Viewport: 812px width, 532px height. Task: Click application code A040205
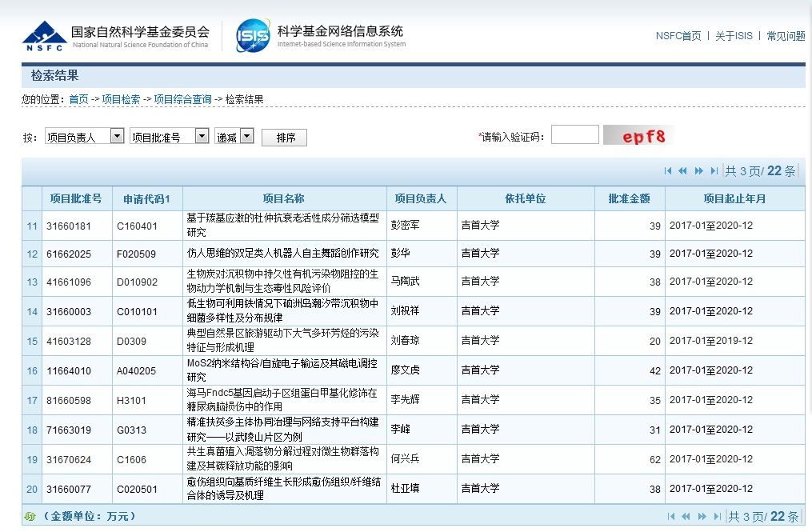[137, 370]
